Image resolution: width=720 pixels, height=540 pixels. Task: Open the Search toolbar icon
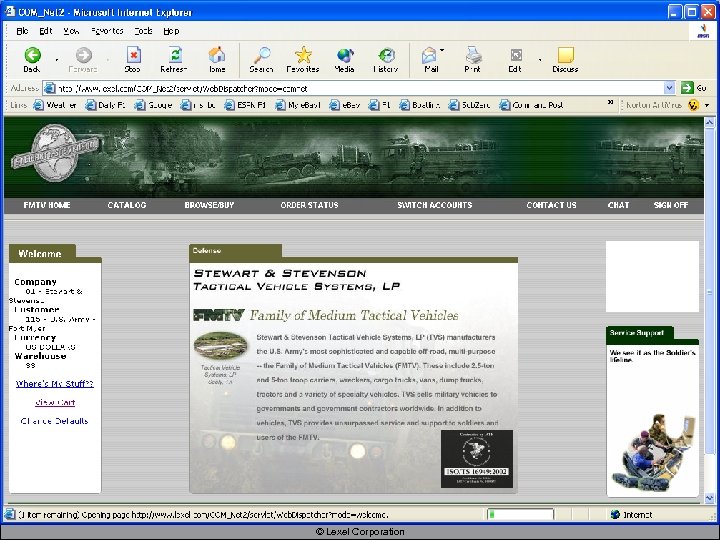pos(262,56)
